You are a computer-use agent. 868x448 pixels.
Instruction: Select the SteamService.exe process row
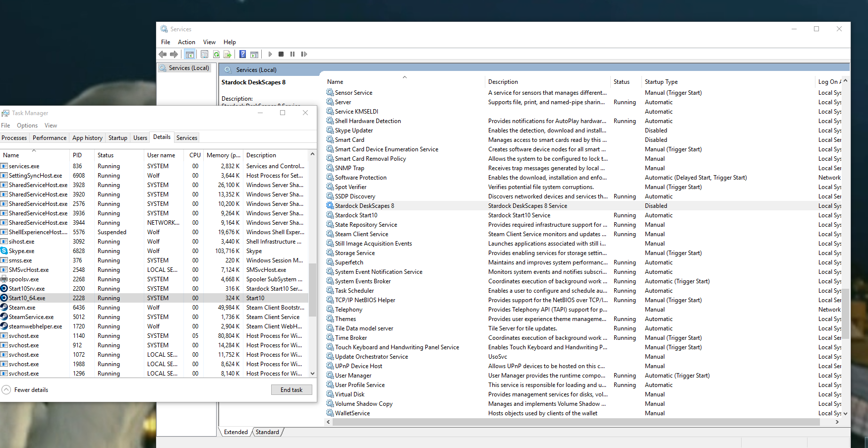click(154, 317)
